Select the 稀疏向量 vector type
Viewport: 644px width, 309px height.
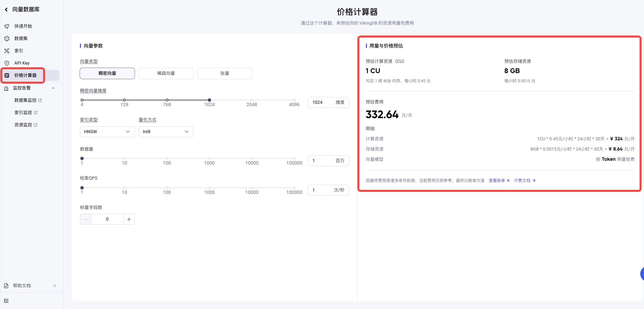click(166, 73)
